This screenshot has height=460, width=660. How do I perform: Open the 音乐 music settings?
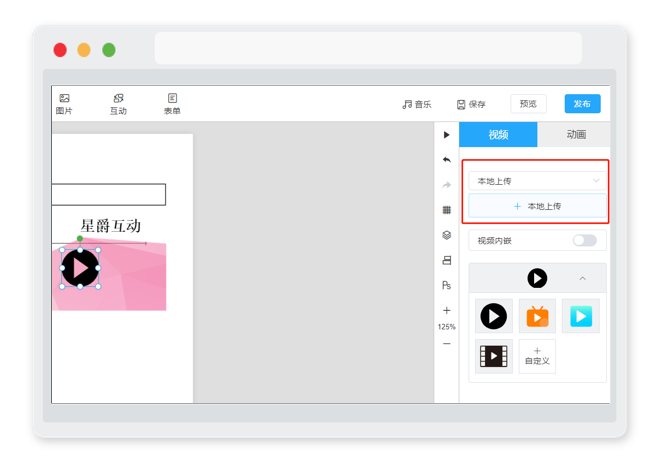tap(417, 104)
